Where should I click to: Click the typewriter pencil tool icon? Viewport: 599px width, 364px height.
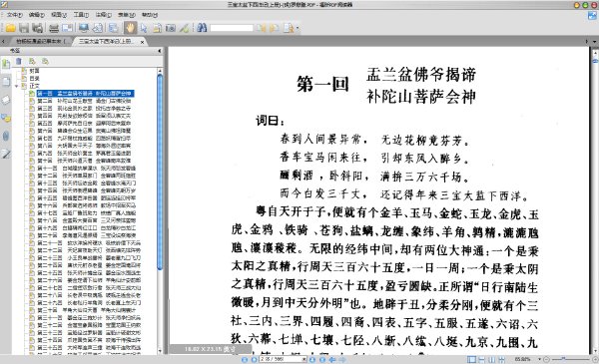[184, 28]
